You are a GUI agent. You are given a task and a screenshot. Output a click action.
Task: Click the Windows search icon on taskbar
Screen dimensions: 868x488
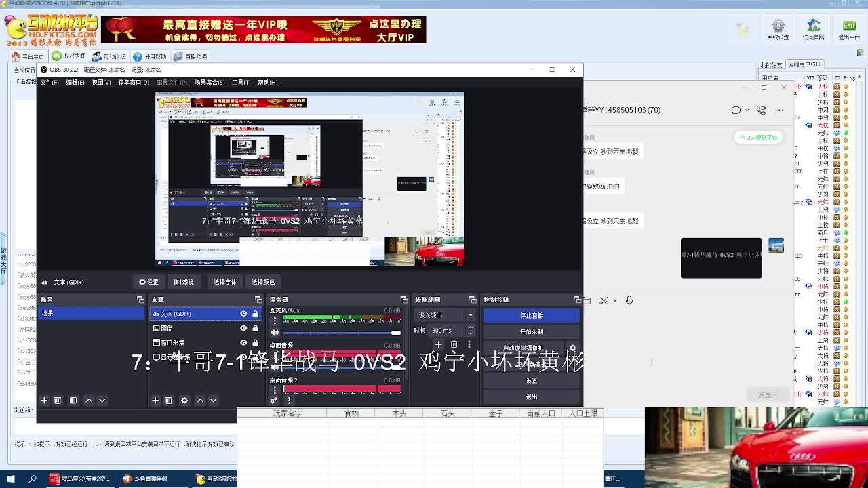point(33,479)
